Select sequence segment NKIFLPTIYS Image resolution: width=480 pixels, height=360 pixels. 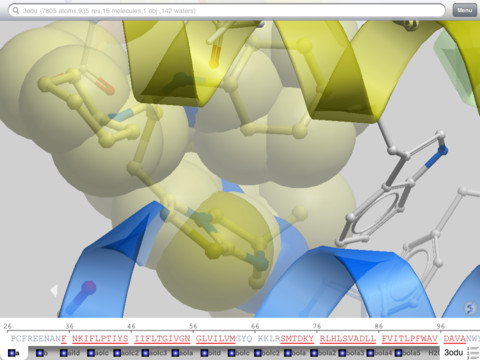[x=100, y=339]
